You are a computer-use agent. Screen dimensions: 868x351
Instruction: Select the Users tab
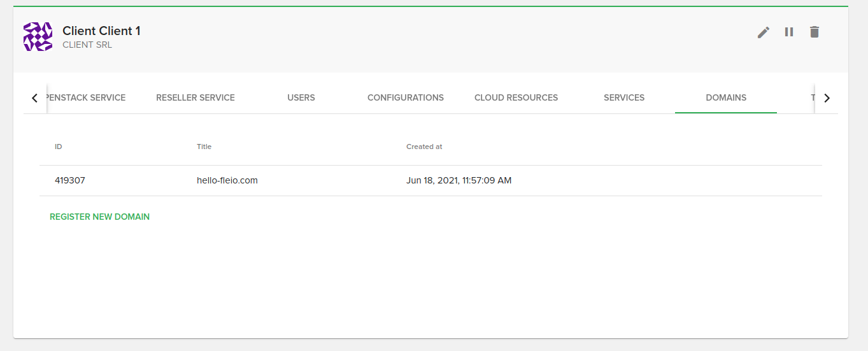(x=301, y=97)
